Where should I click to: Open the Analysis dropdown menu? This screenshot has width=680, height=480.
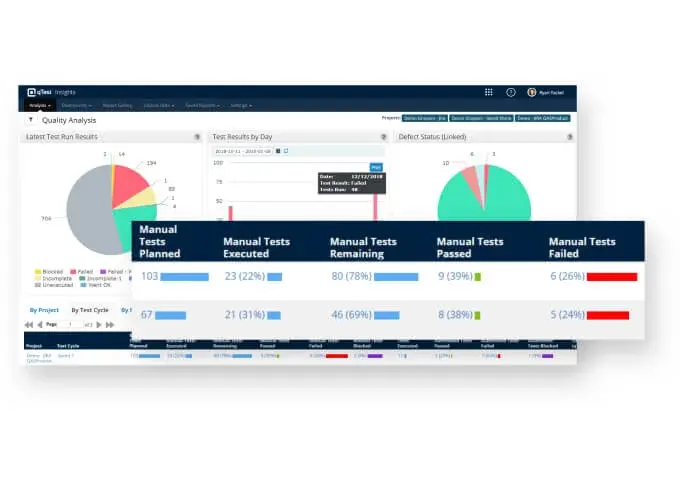(x=40, y=105)
